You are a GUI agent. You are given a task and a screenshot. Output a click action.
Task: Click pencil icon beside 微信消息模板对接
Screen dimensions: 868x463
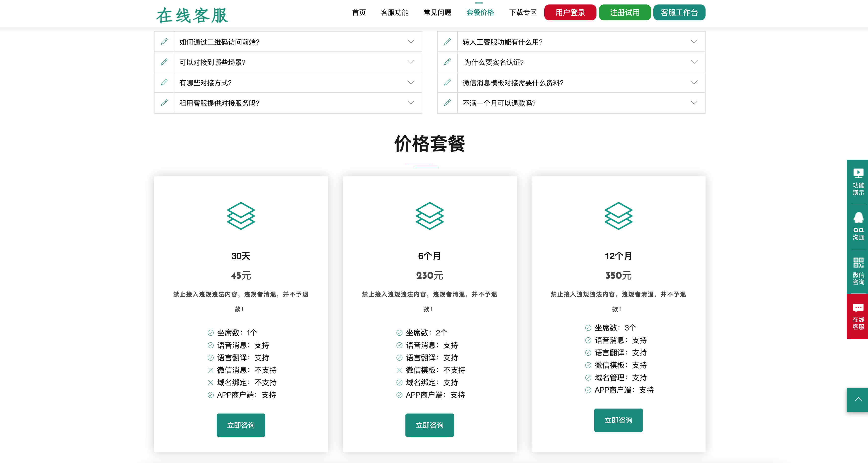[x=447, y=82]
